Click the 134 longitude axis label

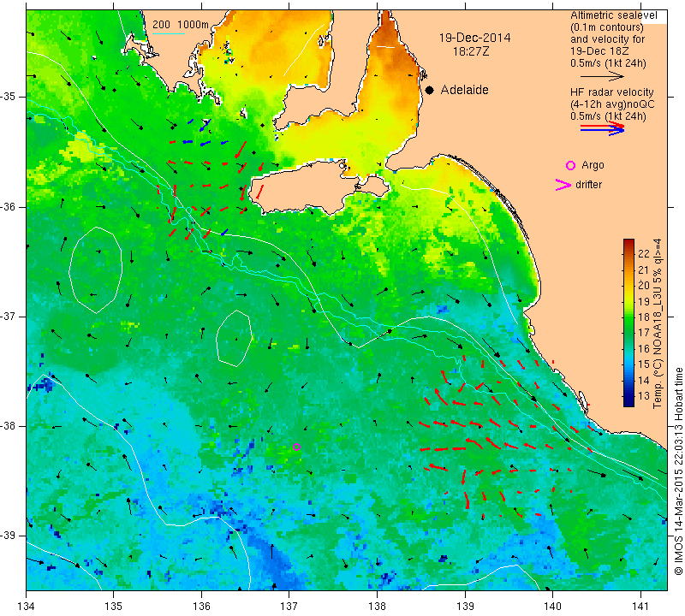27,606
